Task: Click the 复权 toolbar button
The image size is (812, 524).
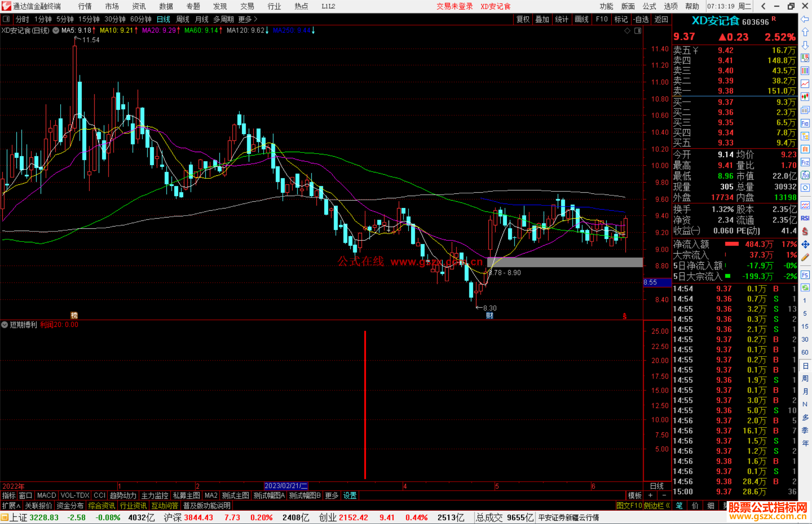Action: click(x=523, y=19)
